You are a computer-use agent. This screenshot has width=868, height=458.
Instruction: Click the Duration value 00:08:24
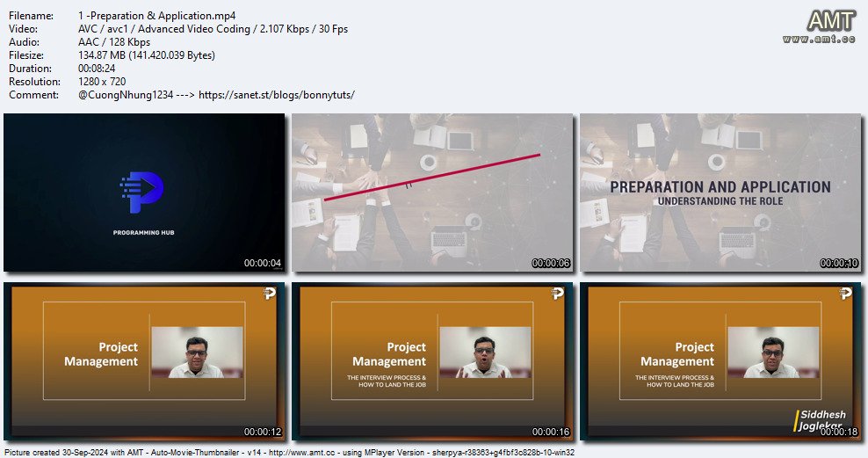[x=97, y=68]
